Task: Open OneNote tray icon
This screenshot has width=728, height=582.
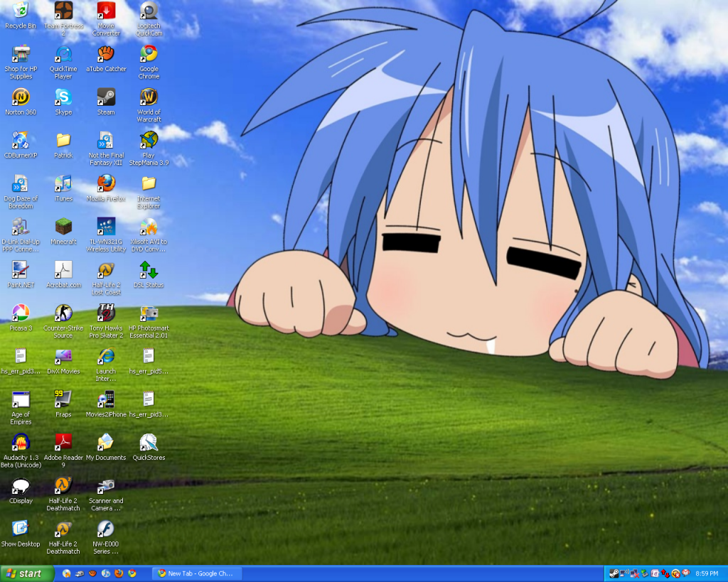Action: [655, 573]
